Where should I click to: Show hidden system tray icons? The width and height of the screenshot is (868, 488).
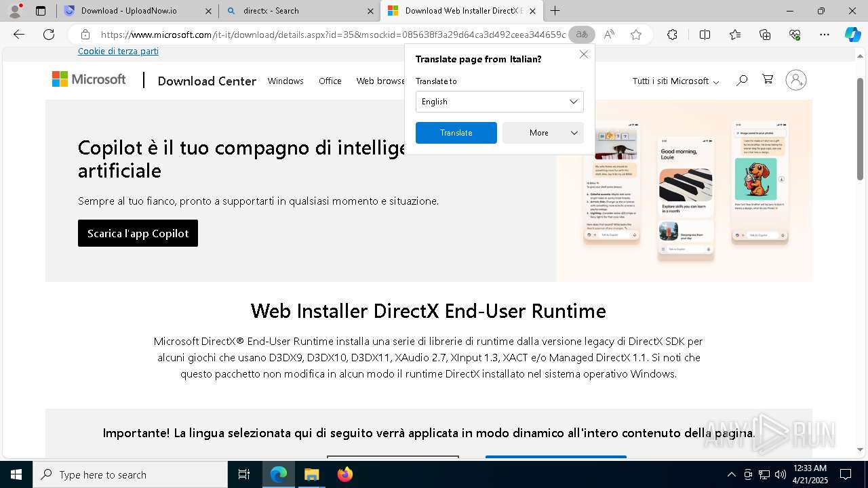731,474
